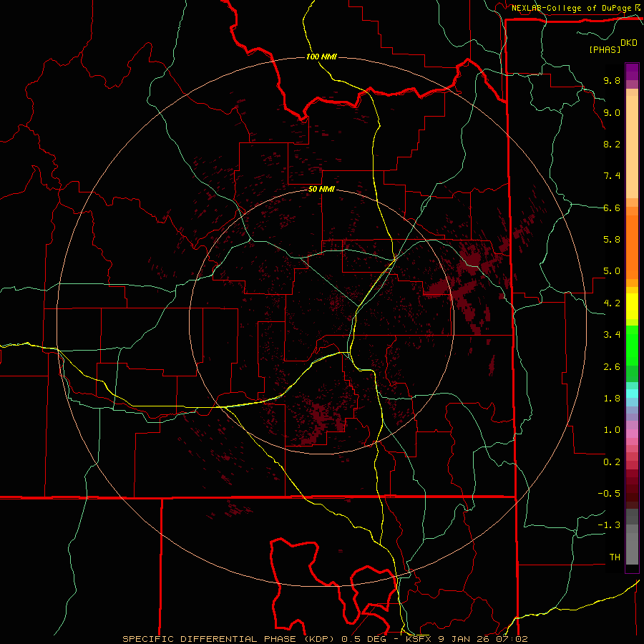Click the -0.5 legend value
Viewport: 644px width, 644px height.
[x=609, y=494]
